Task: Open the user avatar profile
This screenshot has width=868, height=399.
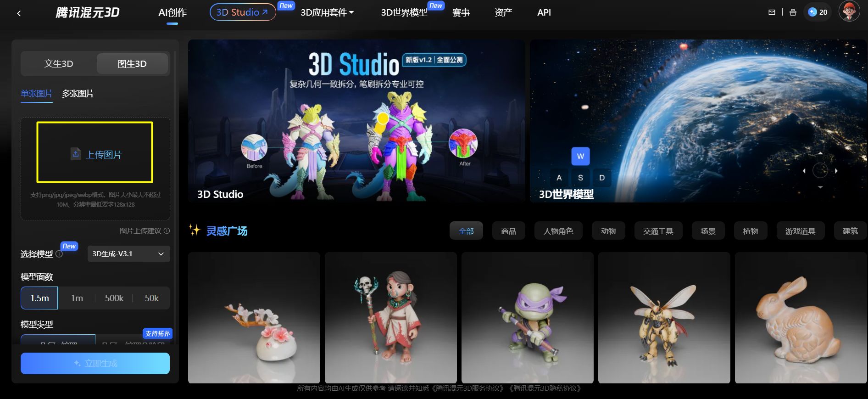Action: (x=849, y=11)
